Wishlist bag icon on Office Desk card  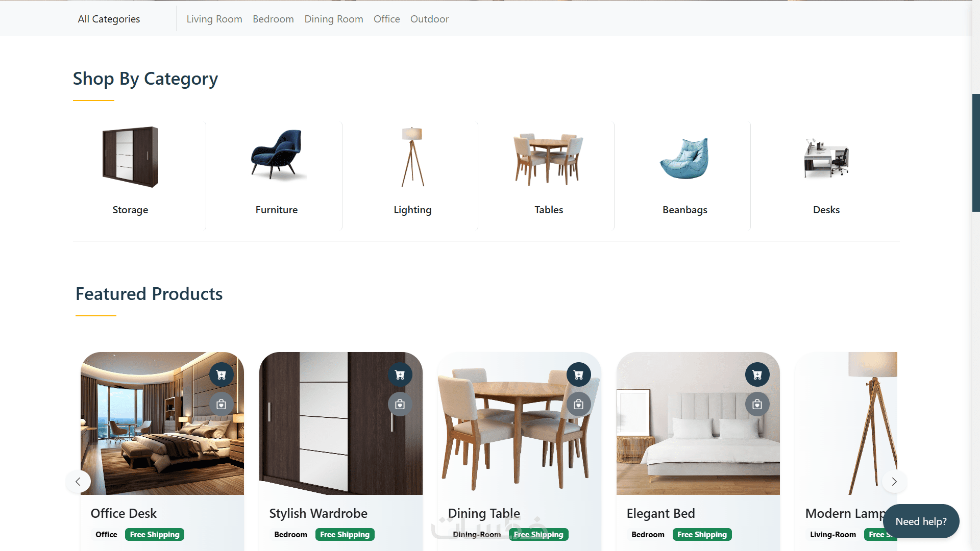(221, 404)
